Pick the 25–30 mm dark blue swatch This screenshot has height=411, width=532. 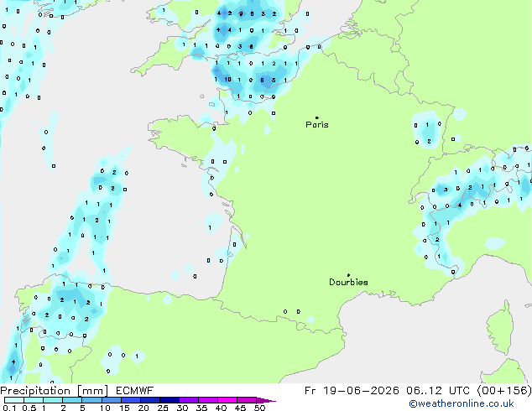click(170, 400)
